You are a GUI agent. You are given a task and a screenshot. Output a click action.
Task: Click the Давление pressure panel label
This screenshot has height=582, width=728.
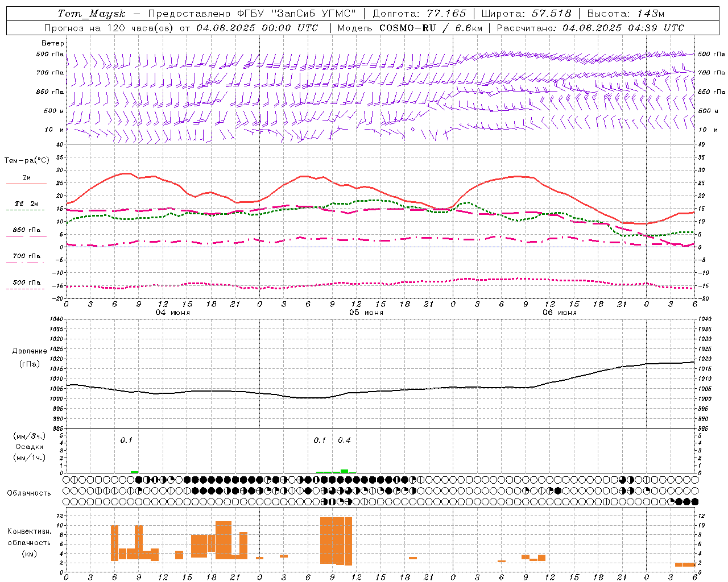pyautogui.click(x=30, y=351)
